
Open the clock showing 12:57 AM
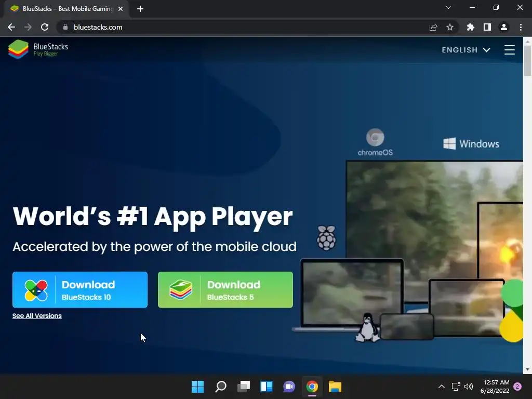pyautogui.click(x=495, y=387)
